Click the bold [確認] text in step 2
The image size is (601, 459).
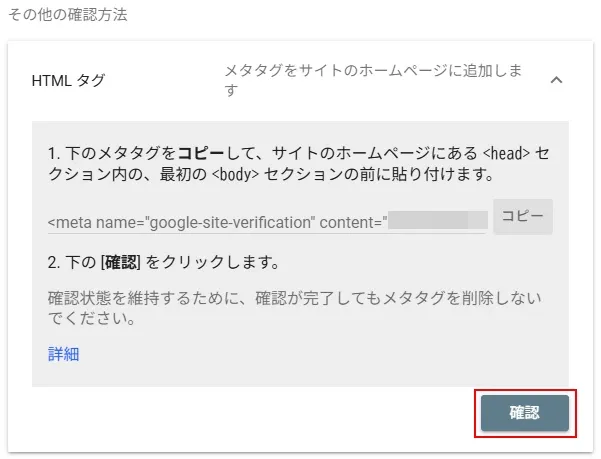pyautogui.click(x=120, y=262)
